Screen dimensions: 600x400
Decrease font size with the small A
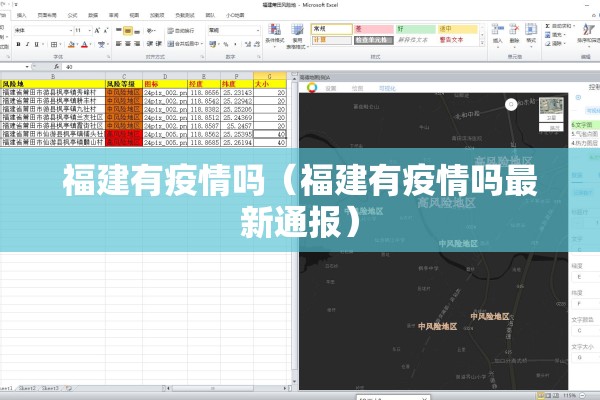[x=106, y=30]
